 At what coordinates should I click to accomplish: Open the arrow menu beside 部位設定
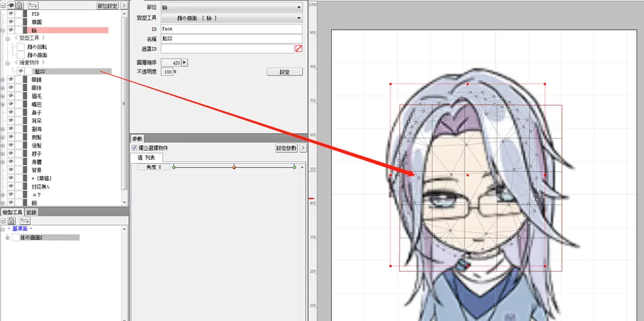(124, 6)
